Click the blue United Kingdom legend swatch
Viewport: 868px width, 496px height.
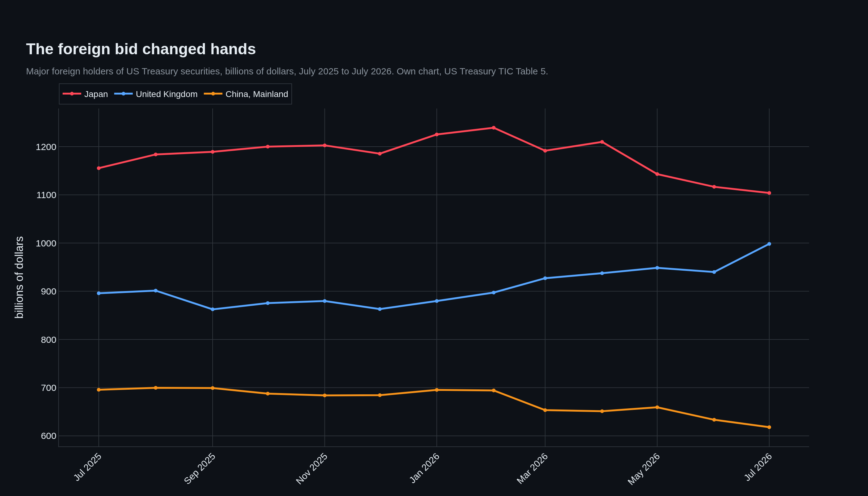123,94
